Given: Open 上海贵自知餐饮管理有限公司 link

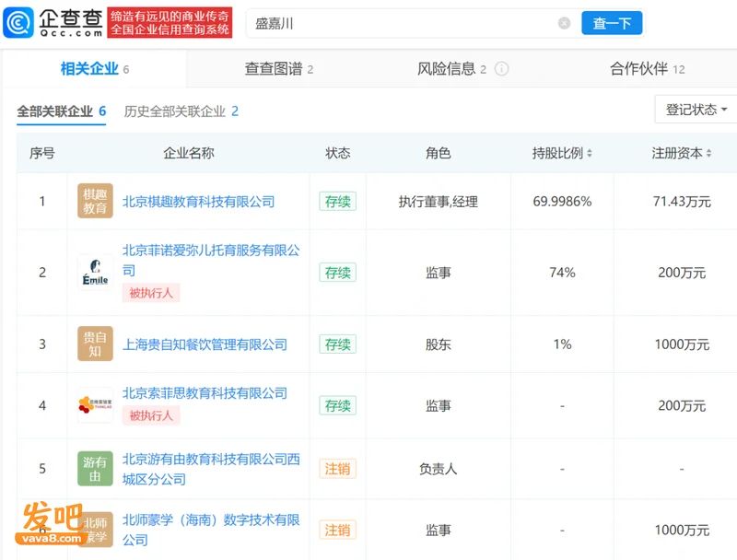Looking at the screenshot, I should 205,344.
